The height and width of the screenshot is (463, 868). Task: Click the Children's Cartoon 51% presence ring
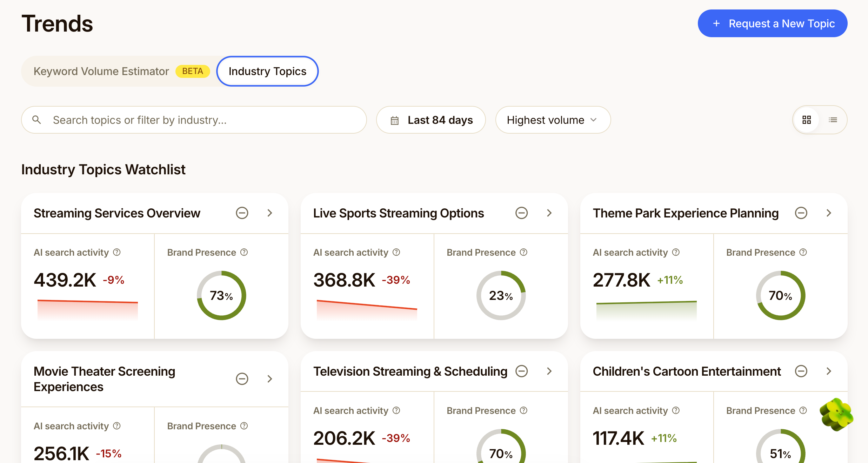[781, 446]
